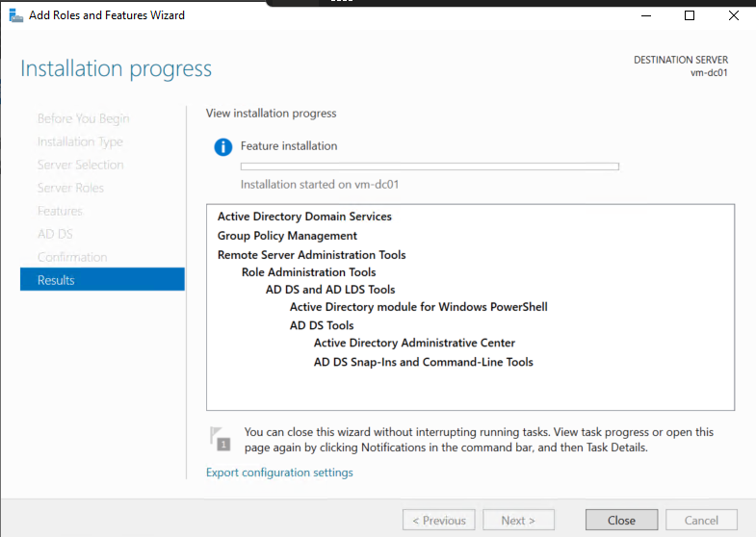The width and height of the screenshot is (756, 537).
Task: Click the Previous button
Action: [438, 521]
